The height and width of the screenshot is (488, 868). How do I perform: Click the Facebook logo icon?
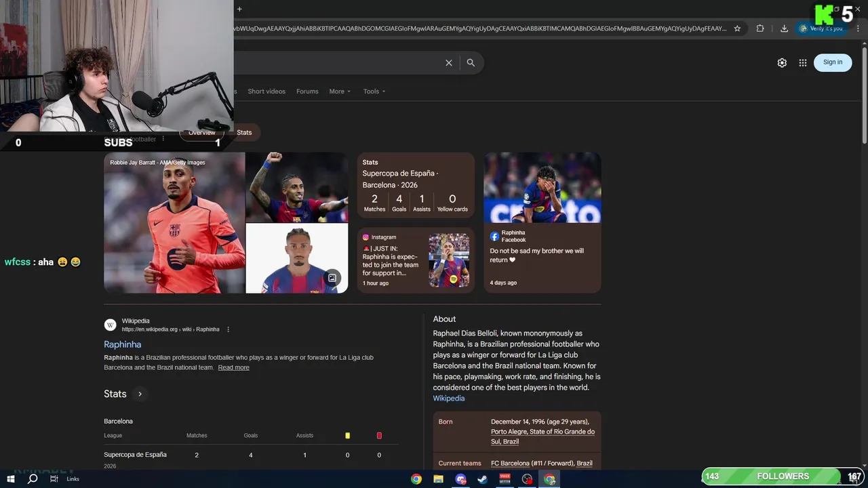pyautogui.click(x=494, y=237)
